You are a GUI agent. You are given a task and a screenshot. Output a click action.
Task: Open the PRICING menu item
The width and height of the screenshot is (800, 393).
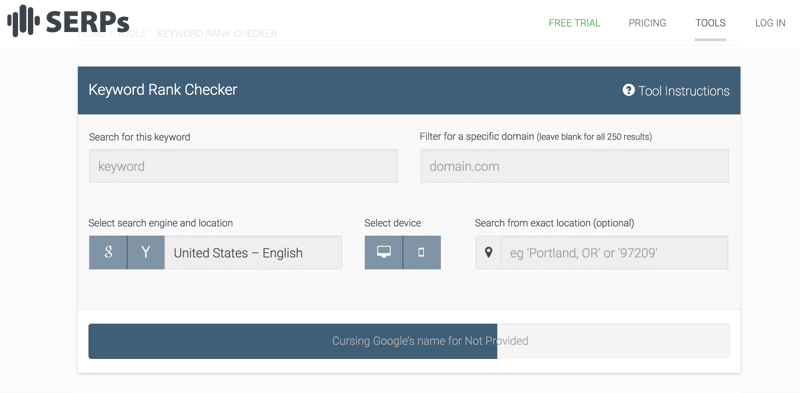point(647,23)
